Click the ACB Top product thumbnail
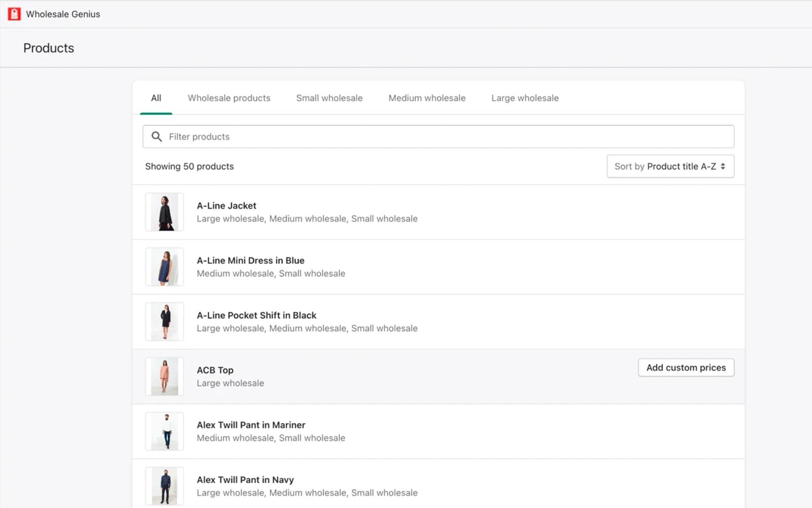The width and height of the screenshot is (812, 508). (164, 376)
